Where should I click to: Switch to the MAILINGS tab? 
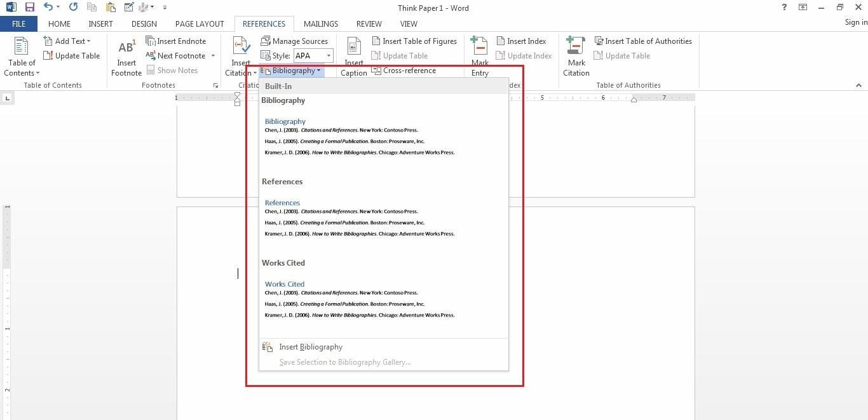321,24
